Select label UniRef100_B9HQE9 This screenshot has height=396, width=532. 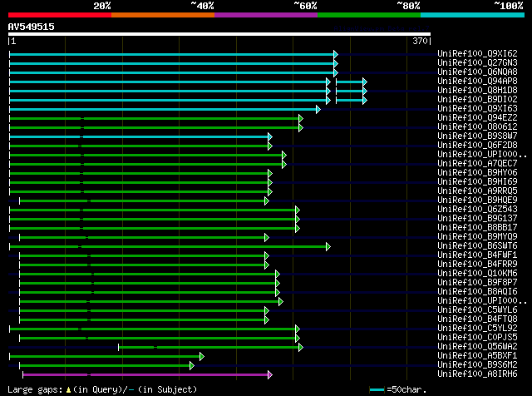477,200
